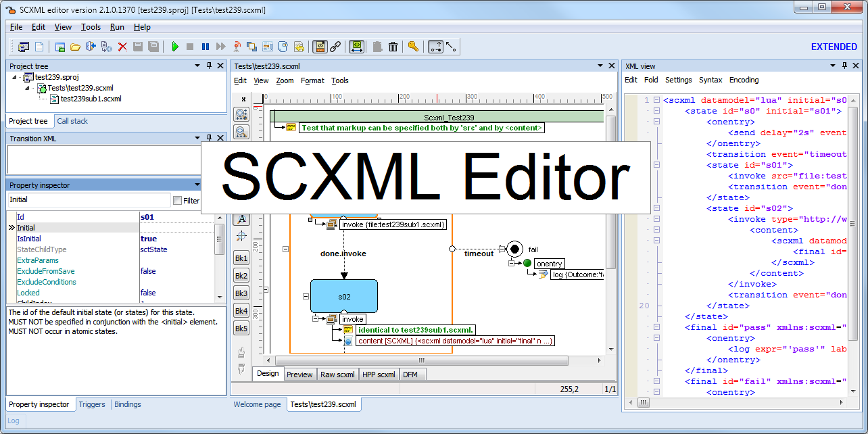Click the EXTENDED mode label

(x=834, y=46)
